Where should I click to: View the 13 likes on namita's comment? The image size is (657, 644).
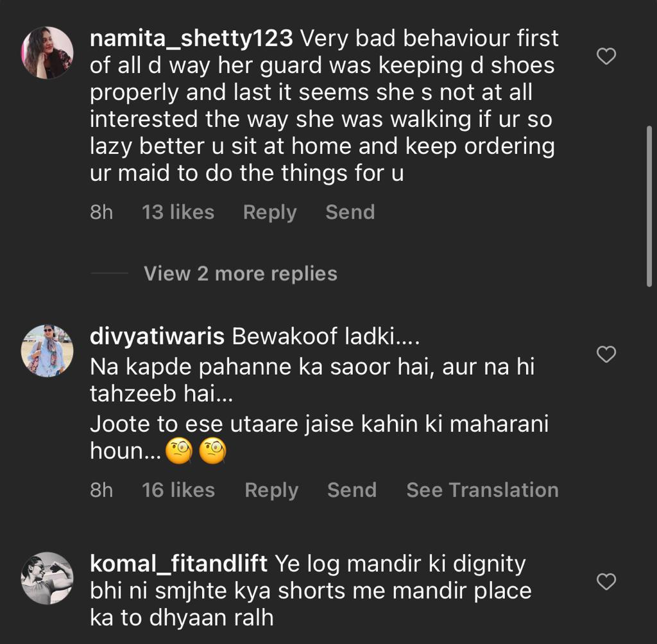pyautogui.click(x=178, y=212)
